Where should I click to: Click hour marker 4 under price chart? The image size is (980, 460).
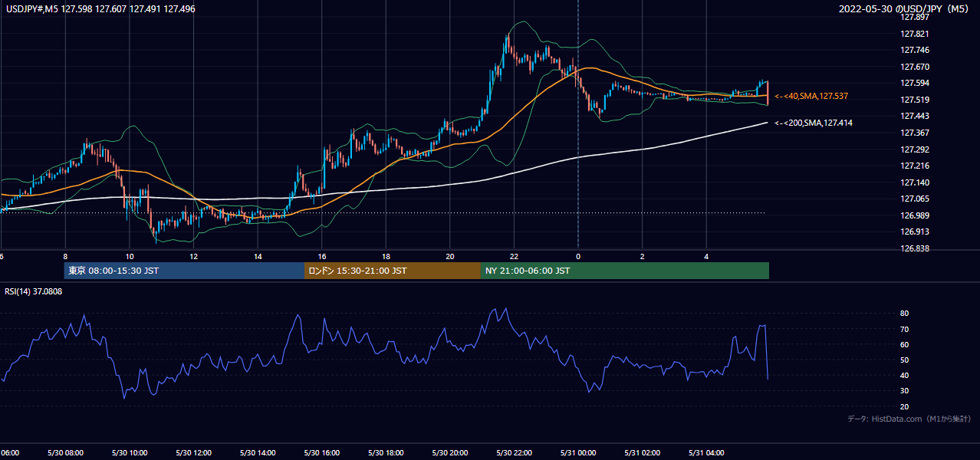point(706,256)
